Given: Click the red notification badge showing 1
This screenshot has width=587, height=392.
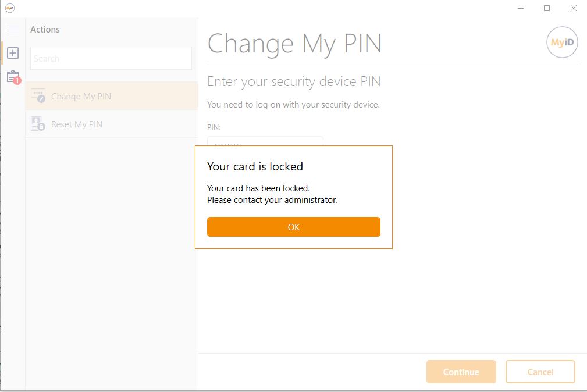Looking at the screenshot, I should pyautogui.click(x=17, y=80).
